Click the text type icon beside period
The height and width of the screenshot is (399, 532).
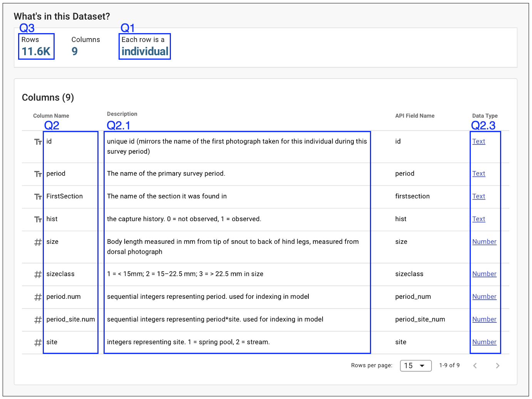(38, 174)
